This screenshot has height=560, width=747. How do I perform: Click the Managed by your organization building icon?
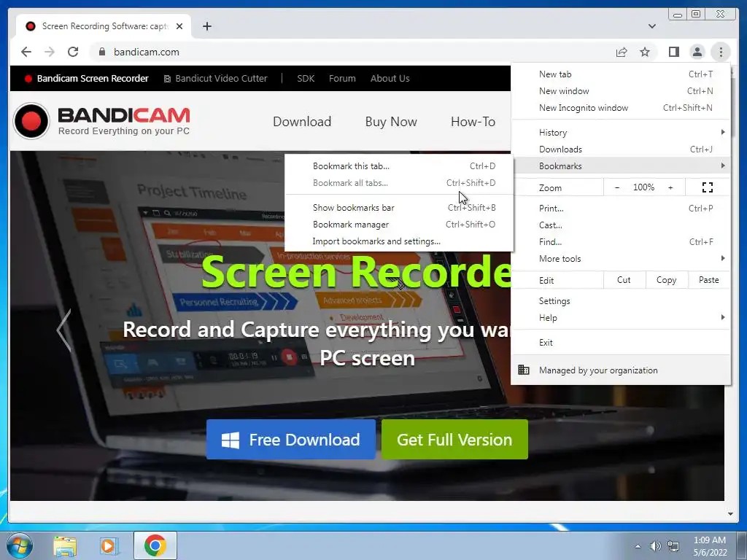point(524,370)
